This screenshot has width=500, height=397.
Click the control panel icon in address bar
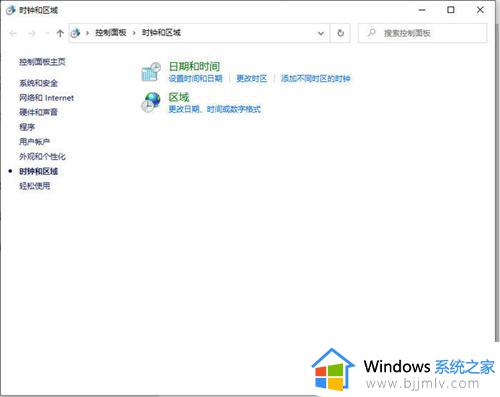pos(76,33)
